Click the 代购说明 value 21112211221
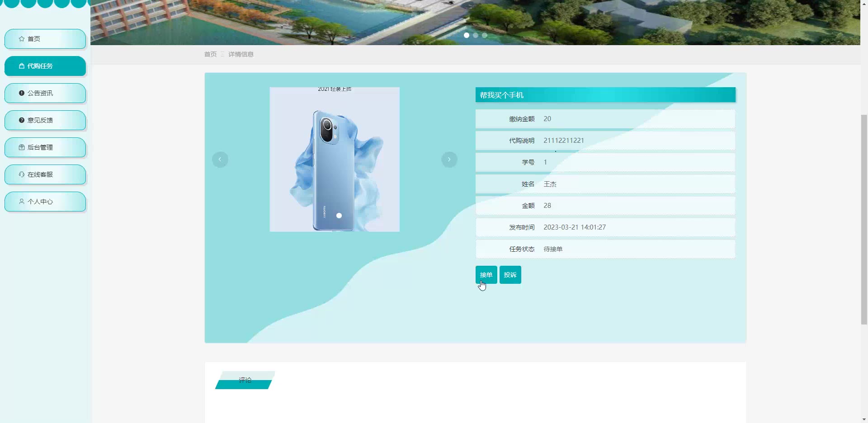This screenshot has width=868, height=423. [564, 141]
